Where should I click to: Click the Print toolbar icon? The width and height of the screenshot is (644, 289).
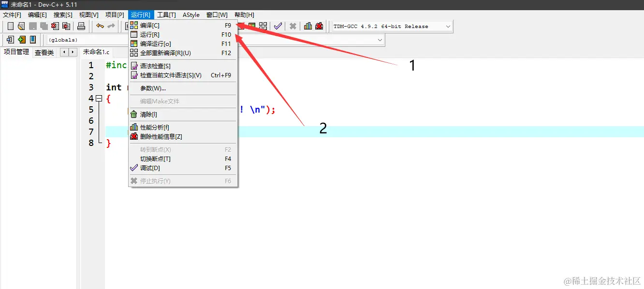[81, 26]
